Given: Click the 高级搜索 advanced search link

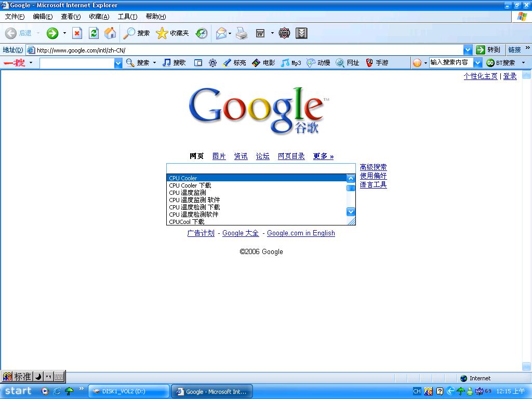Looking at the screenshot, I should (373, 167).
